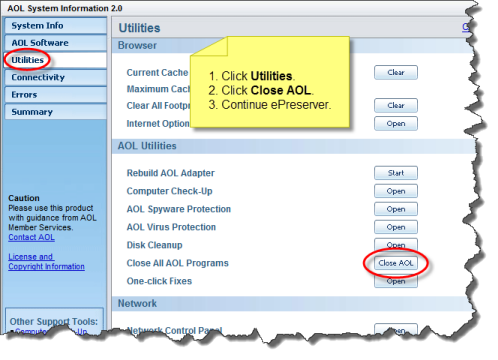Open the System Info tab

pos(55,26)
